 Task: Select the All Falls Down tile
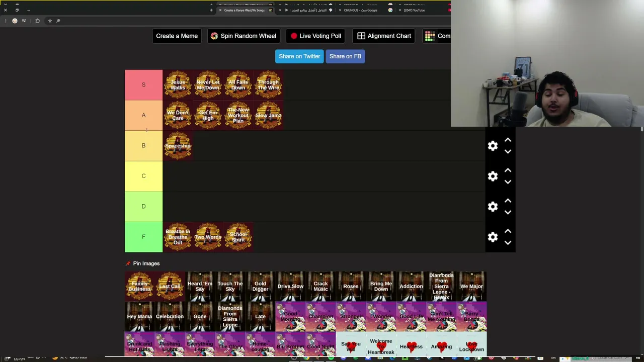[x=238, y=85]
